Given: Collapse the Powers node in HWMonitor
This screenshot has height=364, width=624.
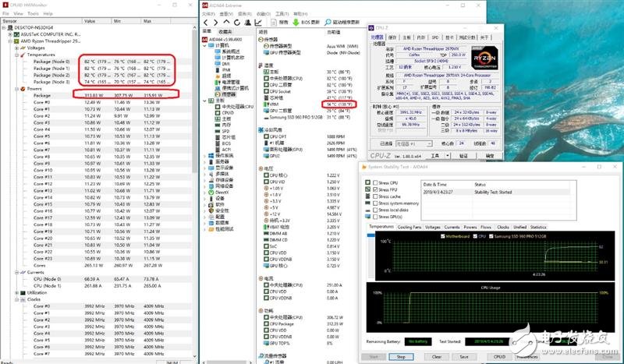Looking at the screenshot, I should point(16,89).
